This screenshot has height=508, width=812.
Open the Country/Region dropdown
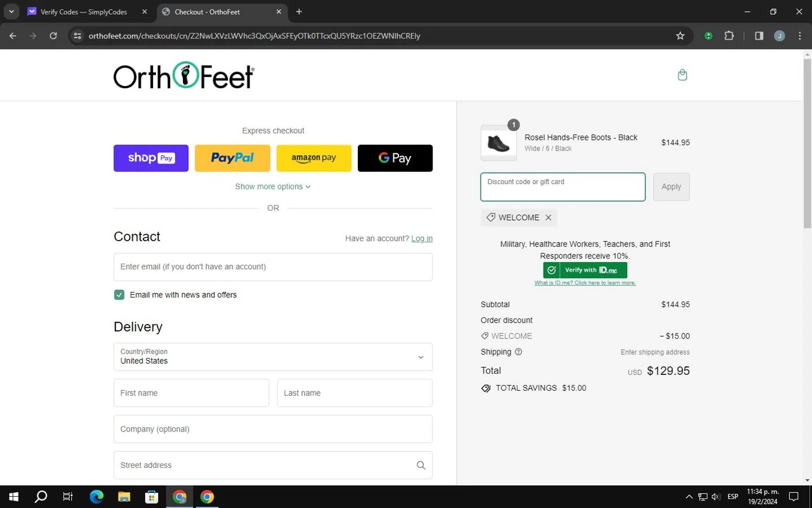(x=273, y=357)
